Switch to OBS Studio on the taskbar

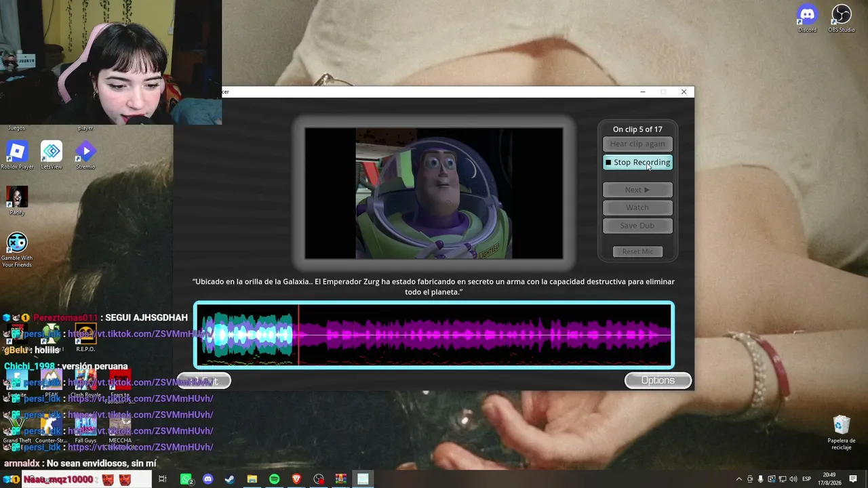point(319,479)
